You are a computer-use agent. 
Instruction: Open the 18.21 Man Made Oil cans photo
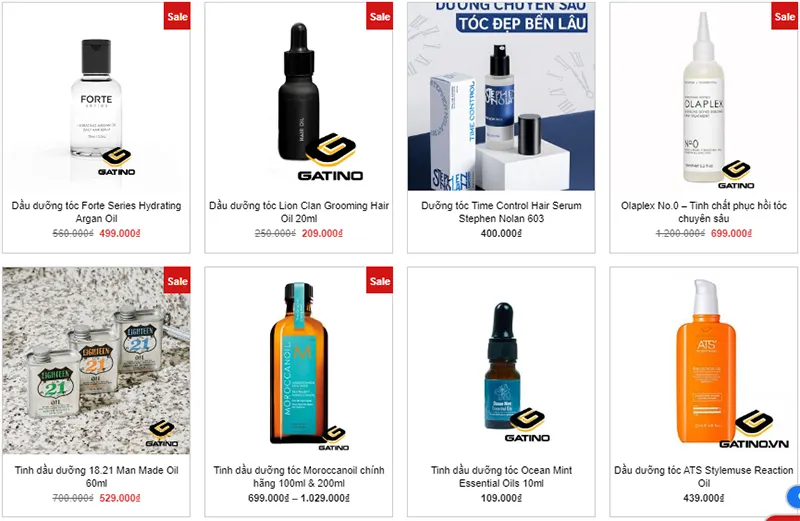coord(96,360)
